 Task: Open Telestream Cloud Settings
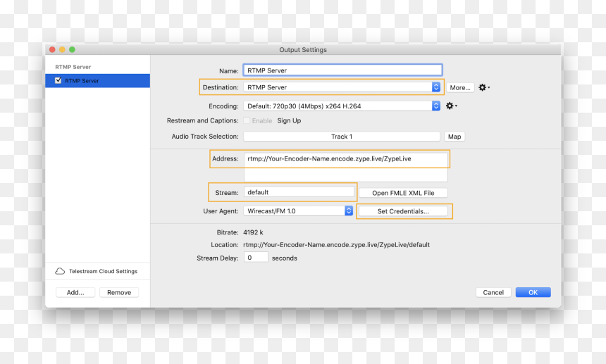coord(103,271)
